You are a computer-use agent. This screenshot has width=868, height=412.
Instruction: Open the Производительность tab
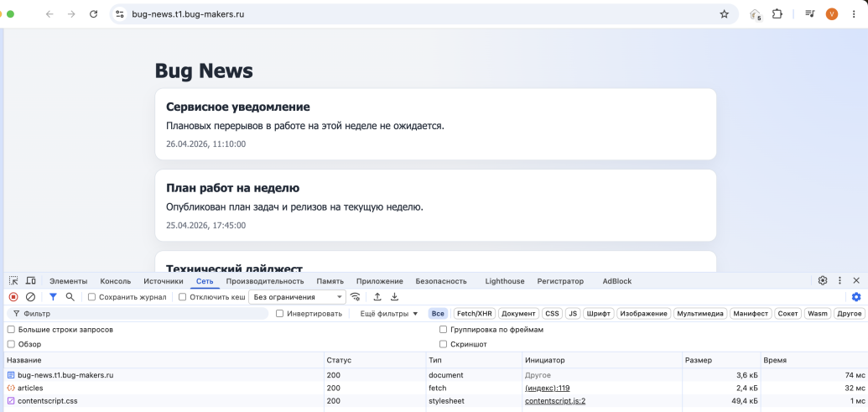[265, 281]
